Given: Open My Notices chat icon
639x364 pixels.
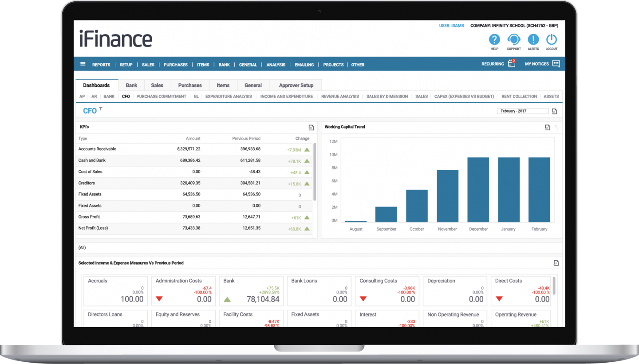Looking at the screenshot, I should pos(556,64).
